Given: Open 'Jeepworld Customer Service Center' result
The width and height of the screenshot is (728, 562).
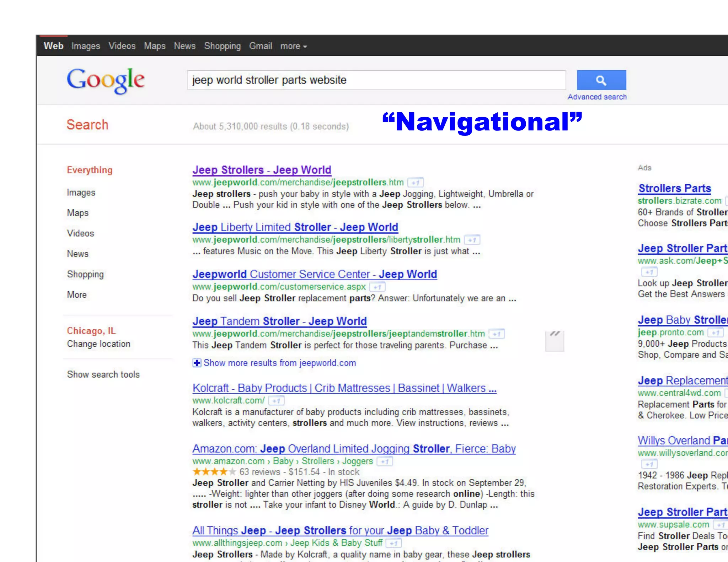Looking at the screenshot, I should [x=315, y=274].
